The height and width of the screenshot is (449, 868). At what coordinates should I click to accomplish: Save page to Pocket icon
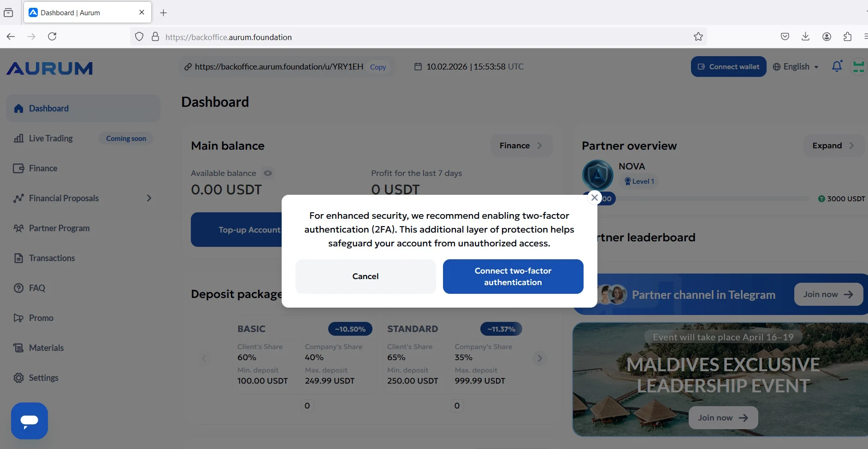point(785,36)
